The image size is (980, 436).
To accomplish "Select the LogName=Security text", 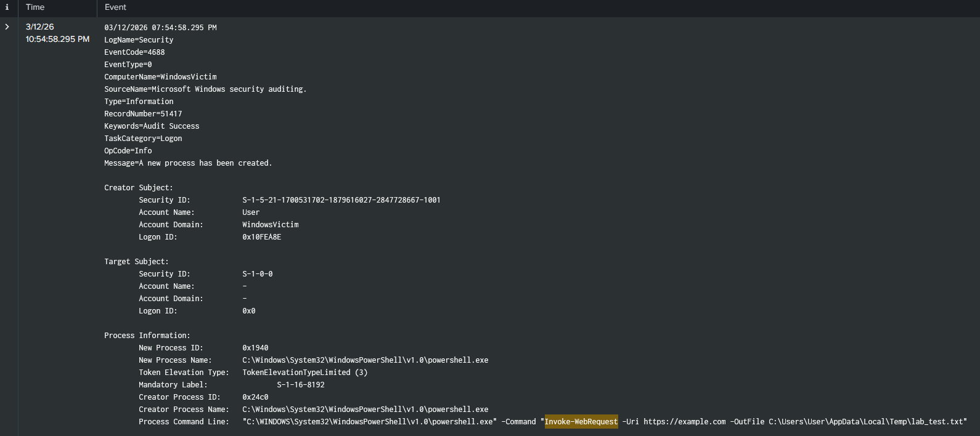I will click(139, 40).
